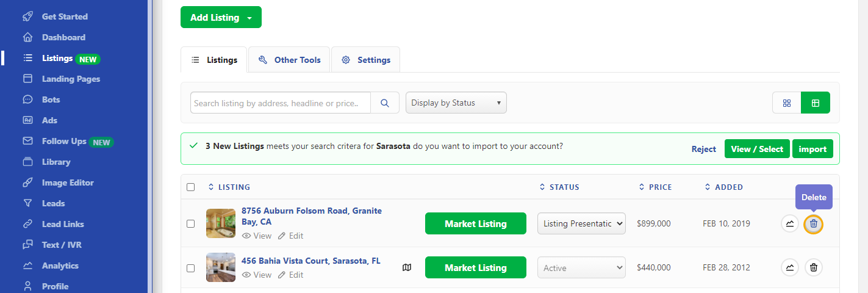Market Listing for 456 Bahia Vista Court

pyautogui.click(x=476, y=267)
